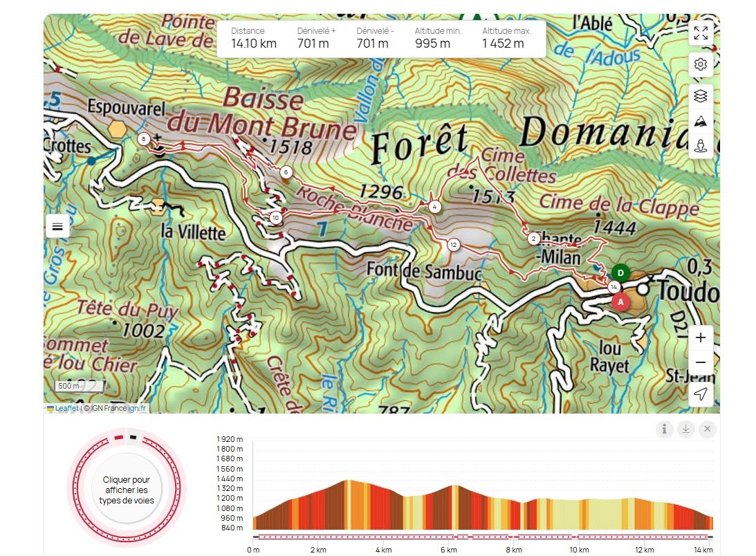The height and width of the screenshot is (556, 756).
Task: Open the hamburger menu on map
Action: [x=57, y=226]
